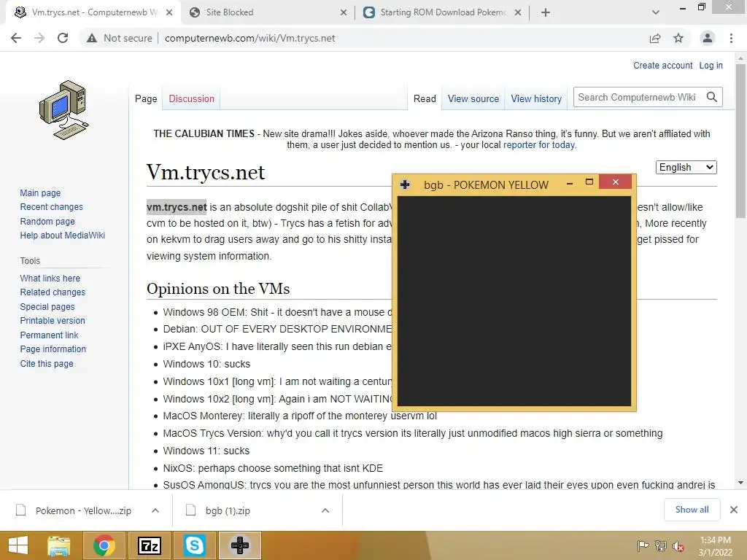Open File Explorer from the taskbar
Screen dimensions: 747x560
(x=59, y=545)
